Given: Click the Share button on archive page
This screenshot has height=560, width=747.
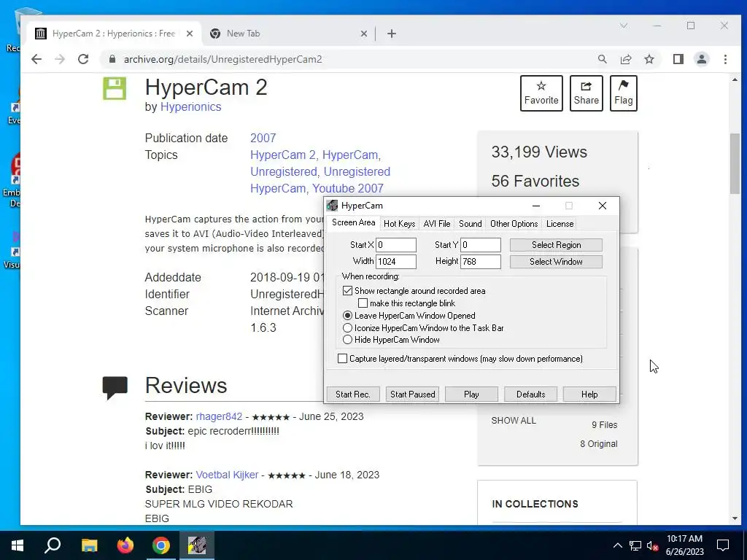Looking at the screenshot, I should [586, 93].
